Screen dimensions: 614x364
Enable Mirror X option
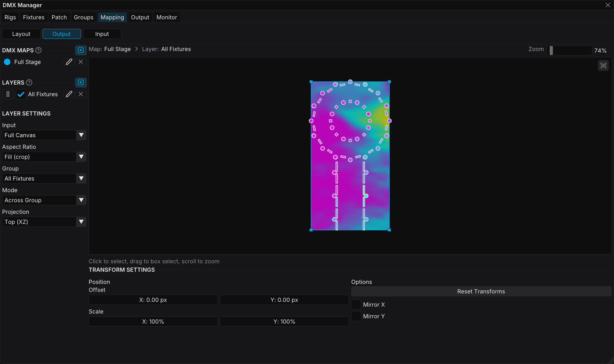356,305
